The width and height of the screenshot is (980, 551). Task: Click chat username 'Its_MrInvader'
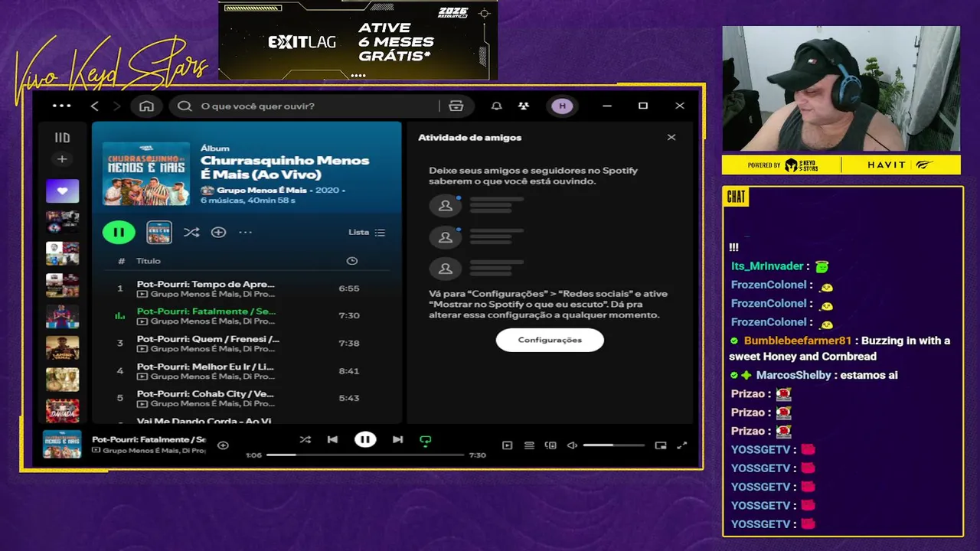767,266
